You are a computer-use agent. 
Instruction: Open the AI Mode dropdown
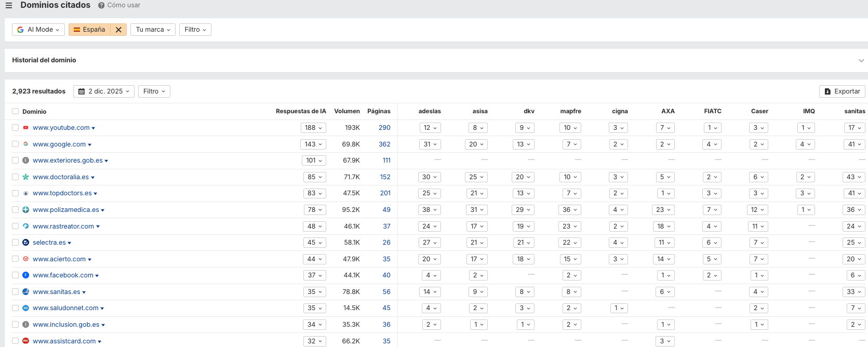click(x=38, y=30)
